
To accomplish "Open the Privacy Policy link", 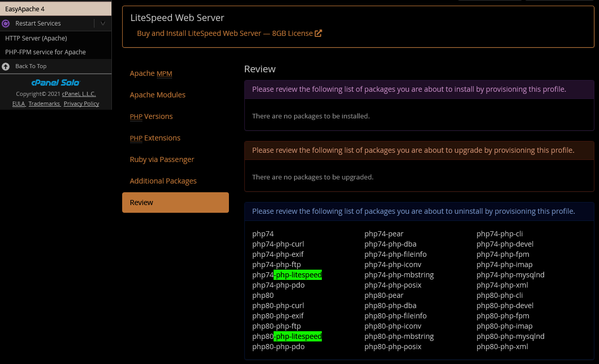I will (82, 104).
